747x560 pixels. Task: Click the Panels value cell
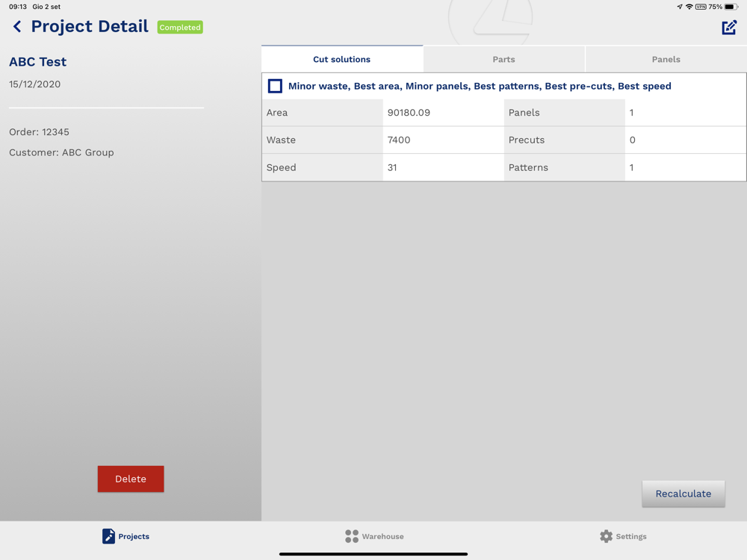pos(686,113)
